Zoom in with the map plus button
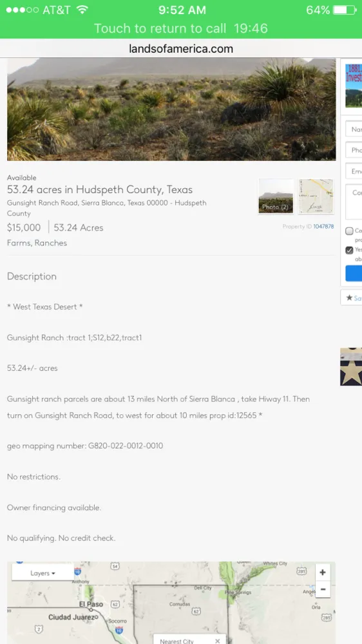This screenshot has width=362, height=644. coord(323,572)
